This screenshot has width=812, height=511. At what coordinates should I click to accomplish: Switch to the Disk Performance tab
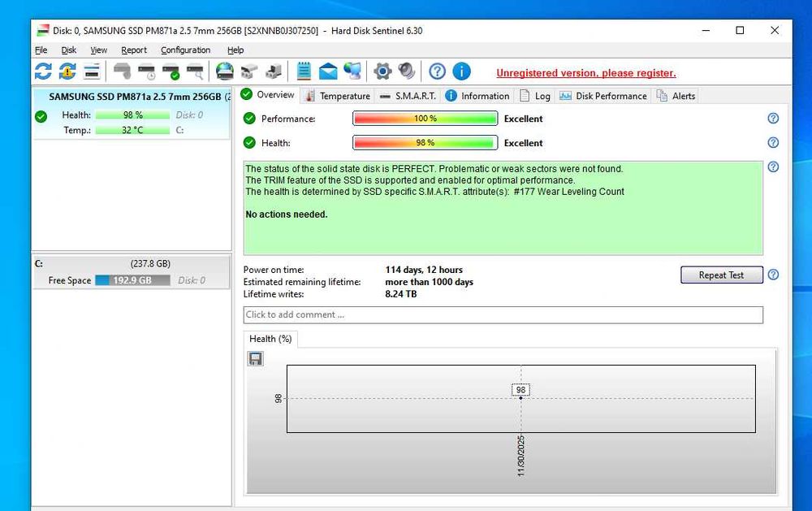click(603, 96)
